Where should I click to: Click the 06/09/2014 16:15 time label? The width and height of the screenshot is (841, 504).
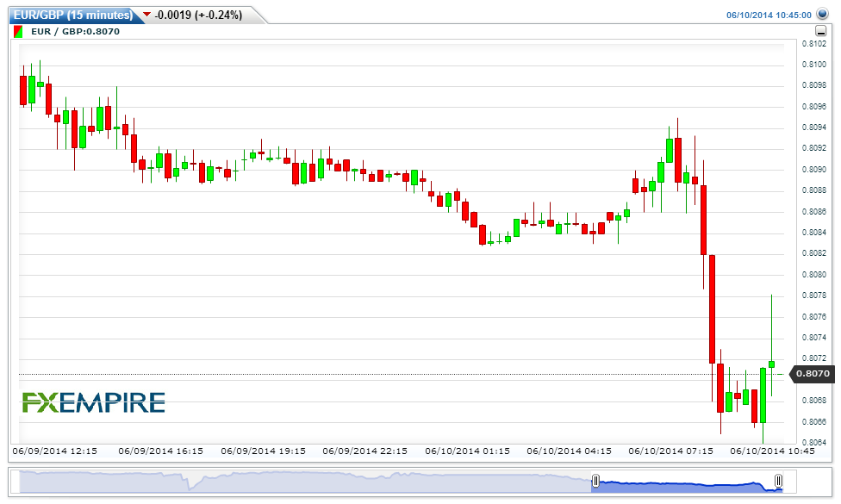[x=161, y=451]
